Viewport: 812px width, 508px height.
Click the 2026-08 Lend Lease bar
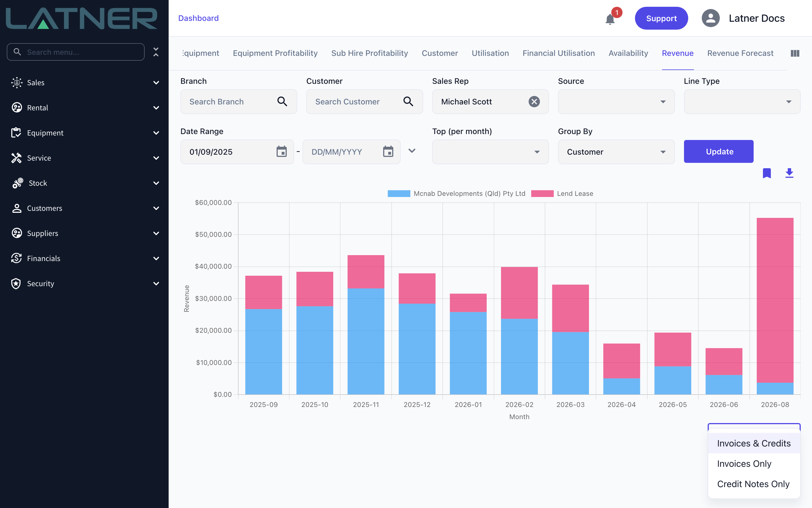(x=775, y=300)
